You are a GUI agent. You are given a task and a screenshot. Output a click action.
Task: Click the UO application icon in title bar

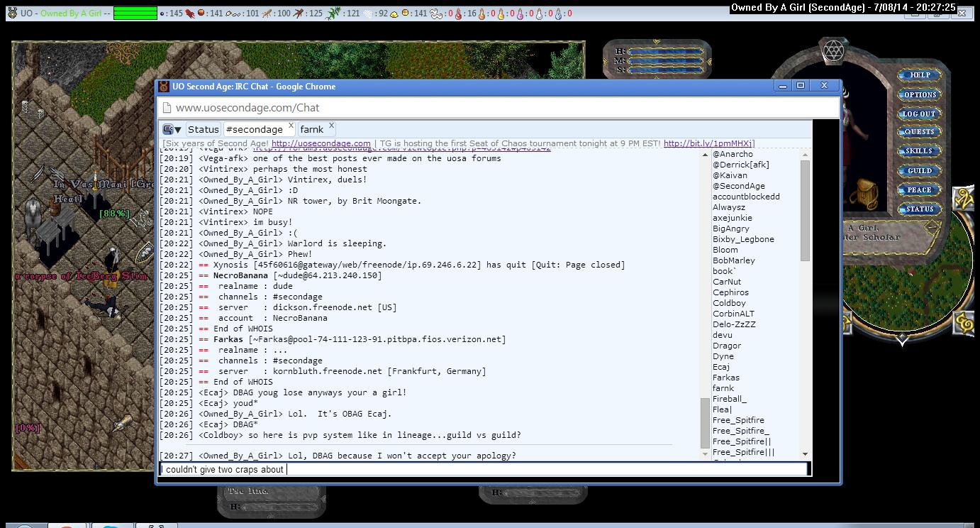point(11,13)
